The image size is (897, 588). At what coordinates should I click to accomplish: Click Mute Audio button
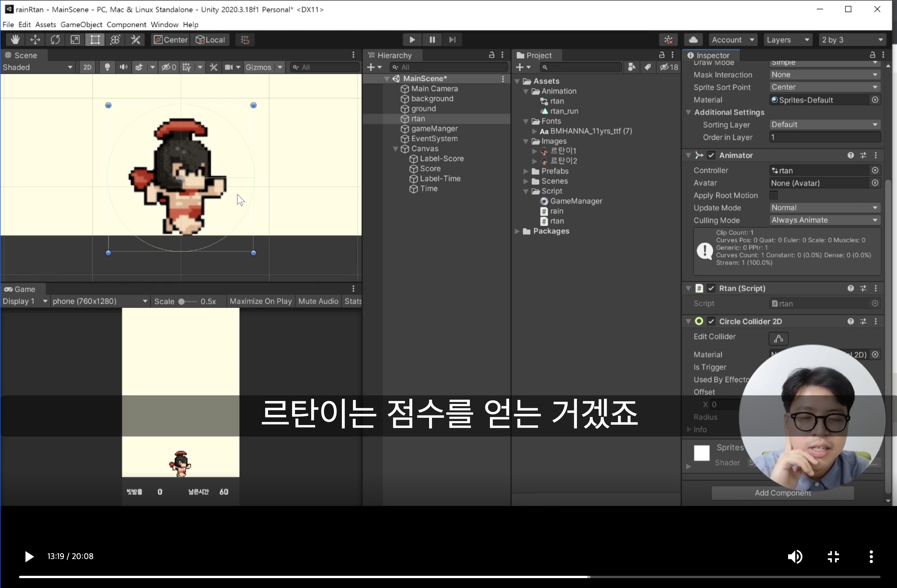coord(318,301)
